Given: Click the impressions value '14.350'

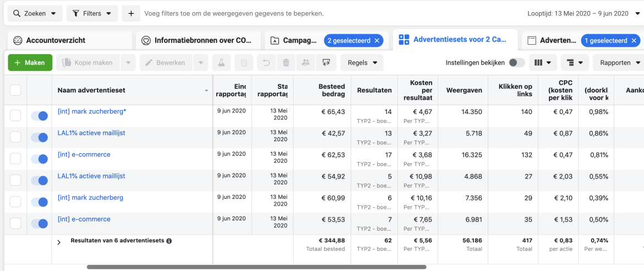Looking at the screenshot, I should [x=472, y=112].
